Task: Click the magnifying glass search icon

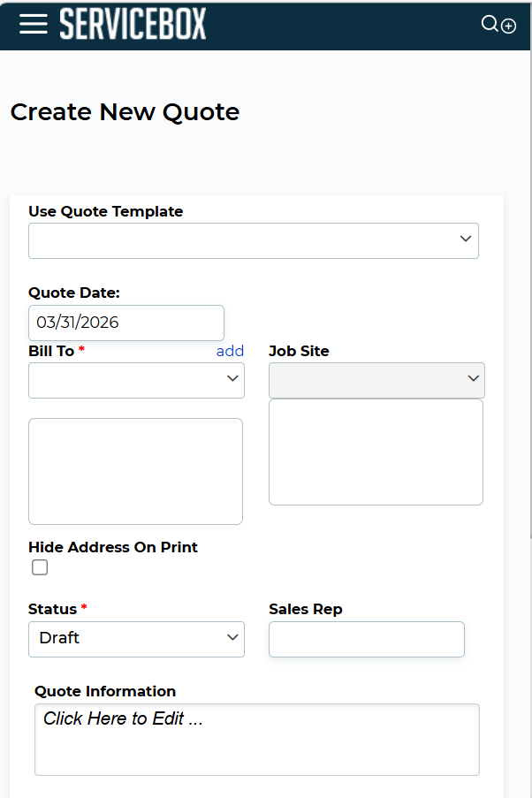Action: click(490, 24)
